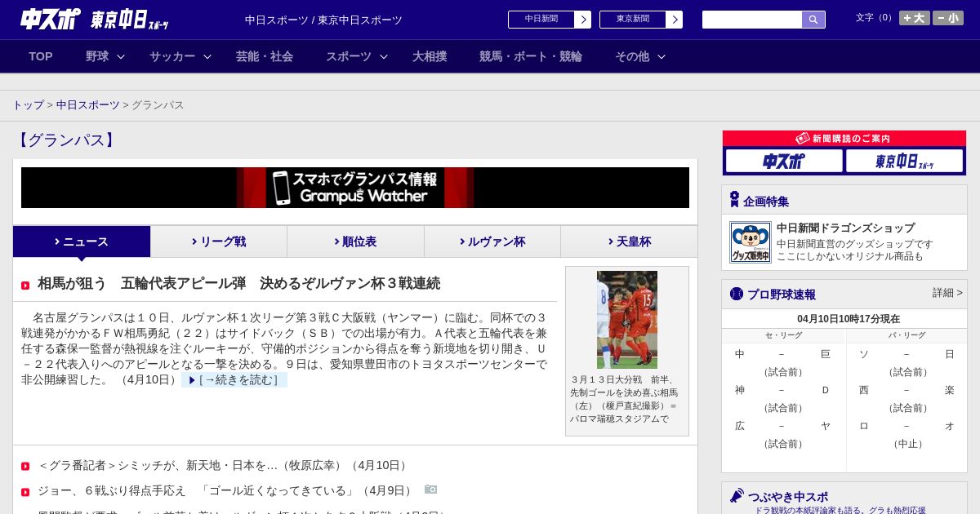Expand the 野球 navigation dropdown
The width and height of the screenshot is (980, 514).
pos(105,56)
